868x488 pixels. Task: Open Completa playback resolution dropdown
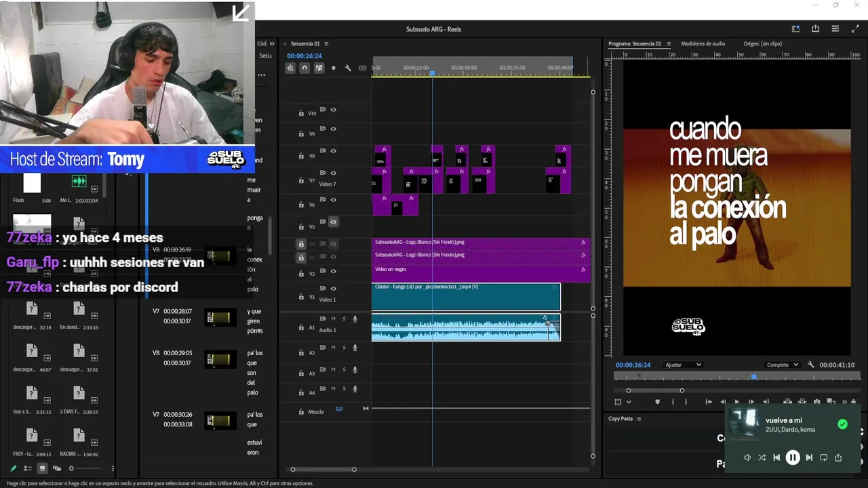tap(783, 365)
